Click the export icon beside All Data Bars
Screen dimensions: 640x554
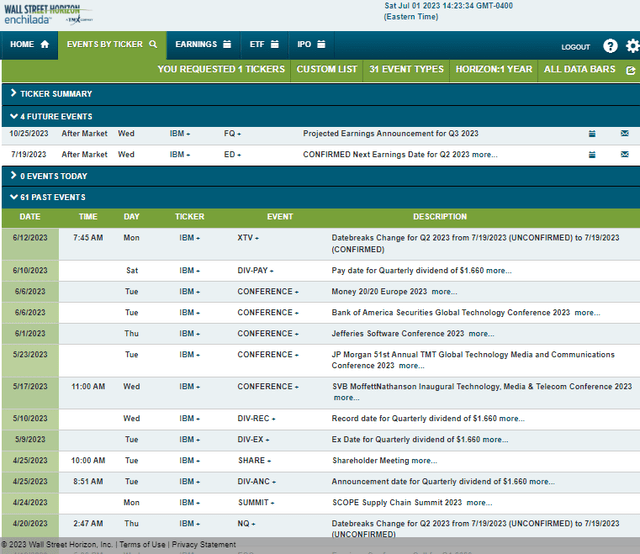tap(630, 71)
